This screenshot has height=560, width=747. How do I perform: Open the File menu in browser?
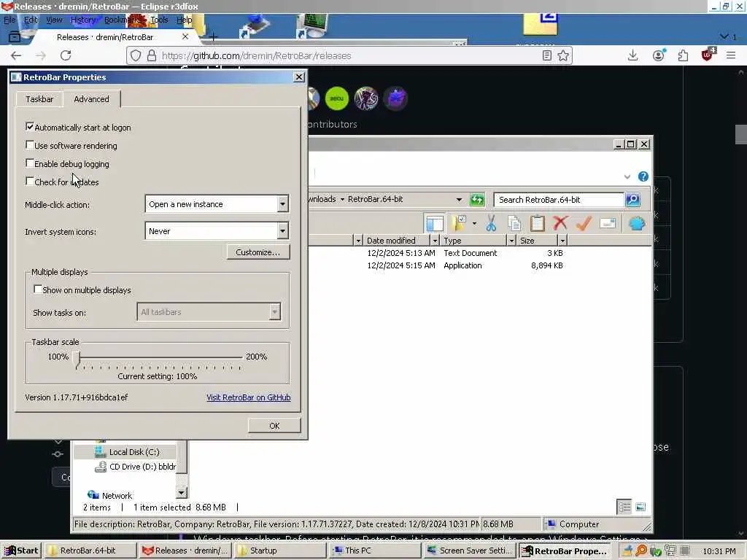click(9, 20)
